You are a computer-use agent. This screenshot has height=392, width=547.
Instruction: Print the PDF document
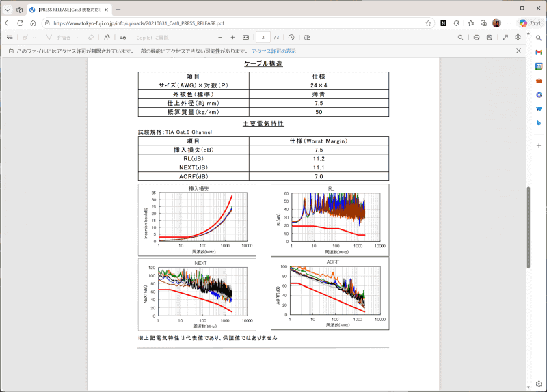(477, 38)
